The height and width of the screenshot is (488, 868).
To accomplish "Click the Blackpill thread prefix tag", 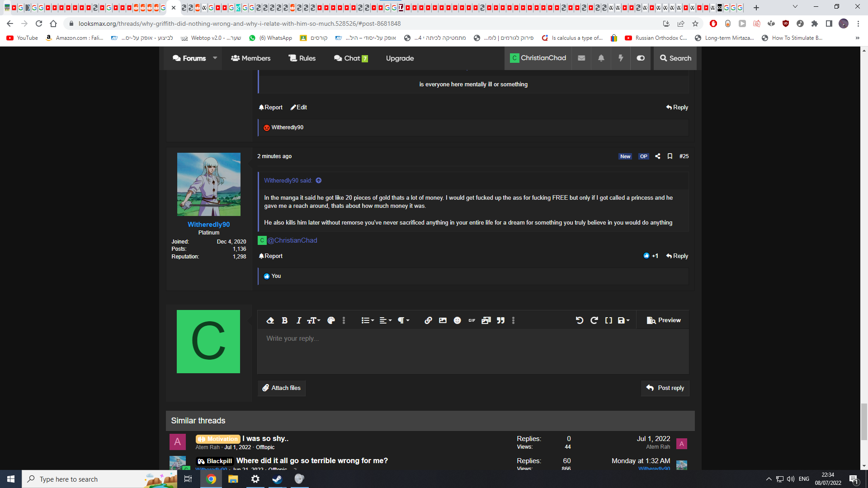I will point(215,461).
